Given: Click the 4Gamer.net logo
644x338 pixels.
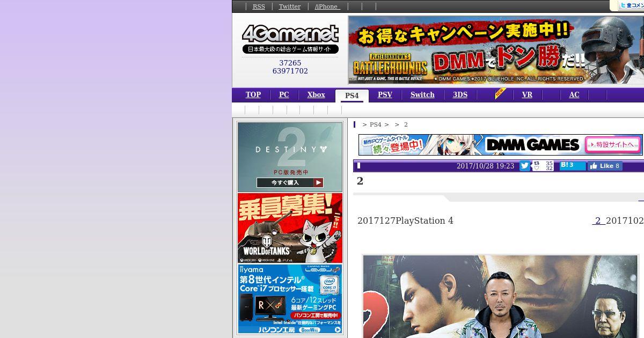Looking at the screenshot, I should click(290, 39).
